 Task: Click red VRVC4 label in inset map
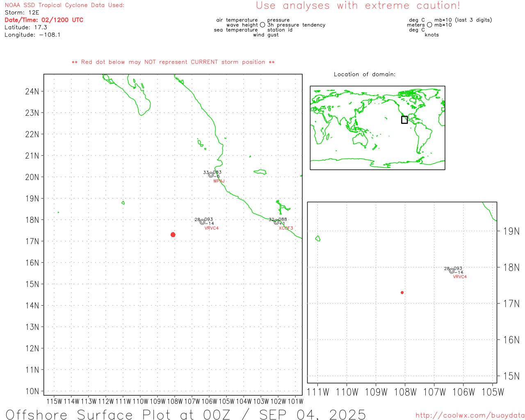(460, 277)
